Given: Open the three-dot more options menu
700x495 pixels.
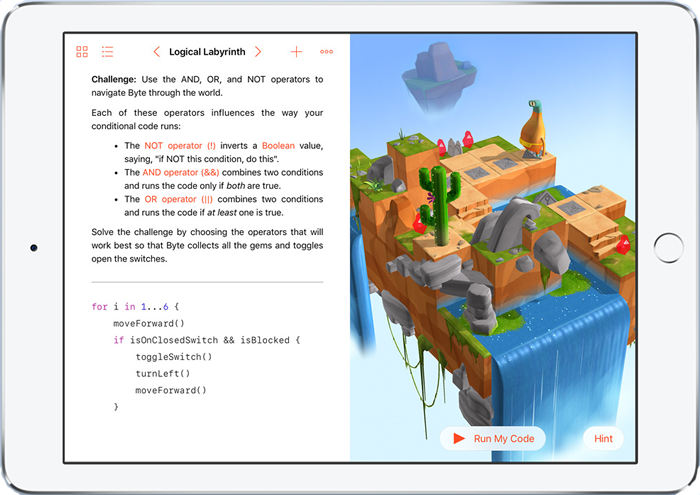Looking at the screenshot, I should [x=326, y=52].
